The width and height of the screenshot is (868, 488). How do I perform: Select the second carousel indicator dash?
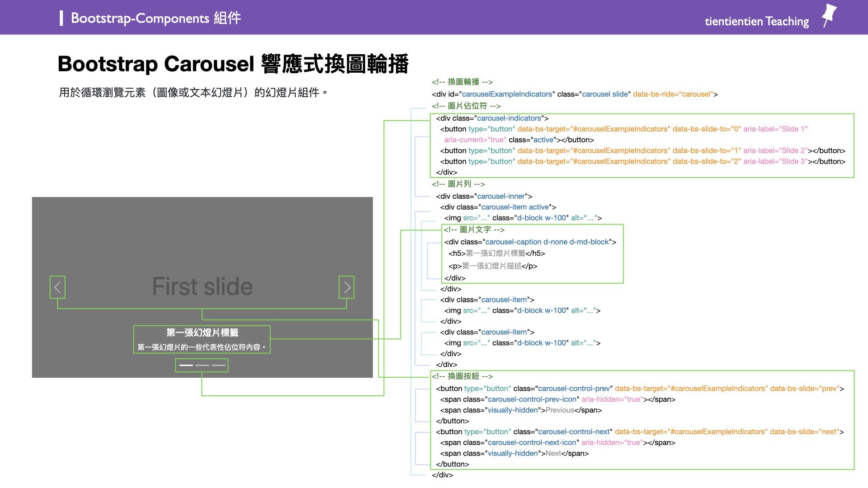(x=202, y=365)
